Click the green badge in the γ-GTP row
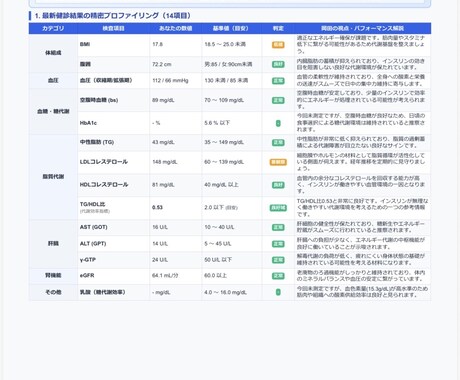460x380 pixels. pos(278,260)
